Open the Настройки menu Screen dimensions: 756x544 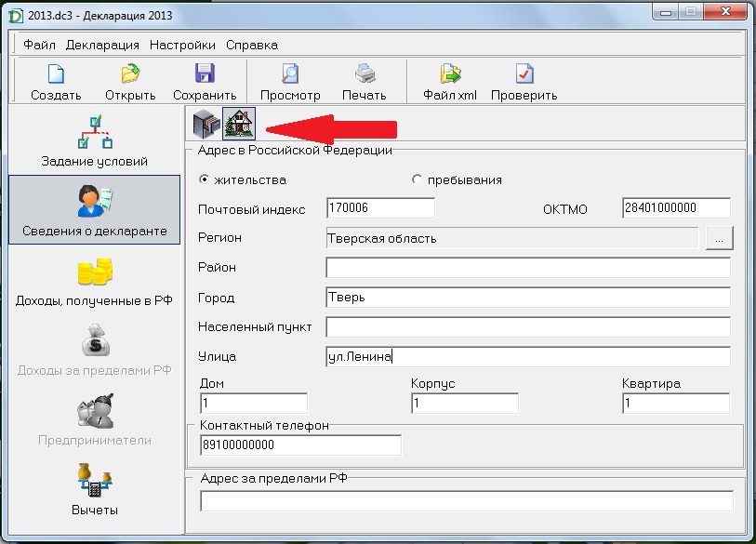pyautogui.click(x=182, y=45)
